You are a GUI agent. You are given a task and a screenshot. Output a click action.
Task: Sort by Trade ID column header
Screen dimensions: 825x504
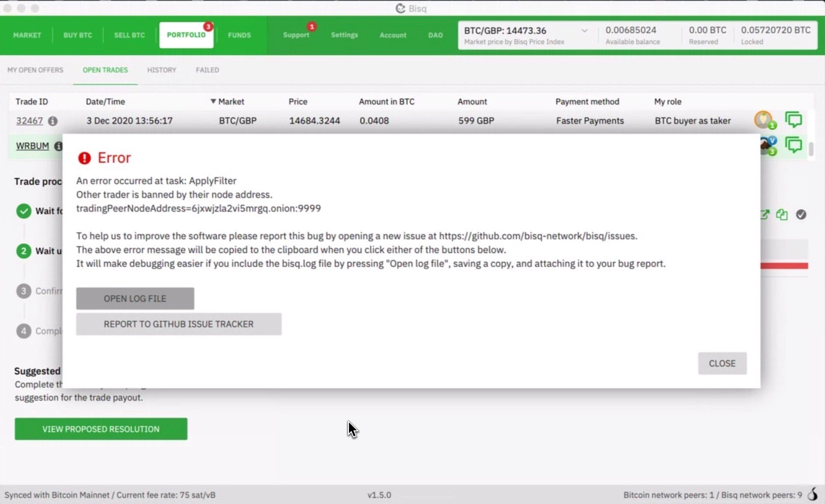[32, 101]
